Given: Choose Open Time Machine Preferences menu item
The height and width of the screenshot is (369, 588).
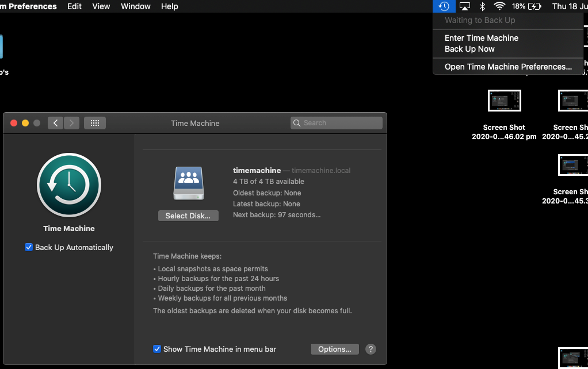Looking at the screenshot, I should (508, 67).
